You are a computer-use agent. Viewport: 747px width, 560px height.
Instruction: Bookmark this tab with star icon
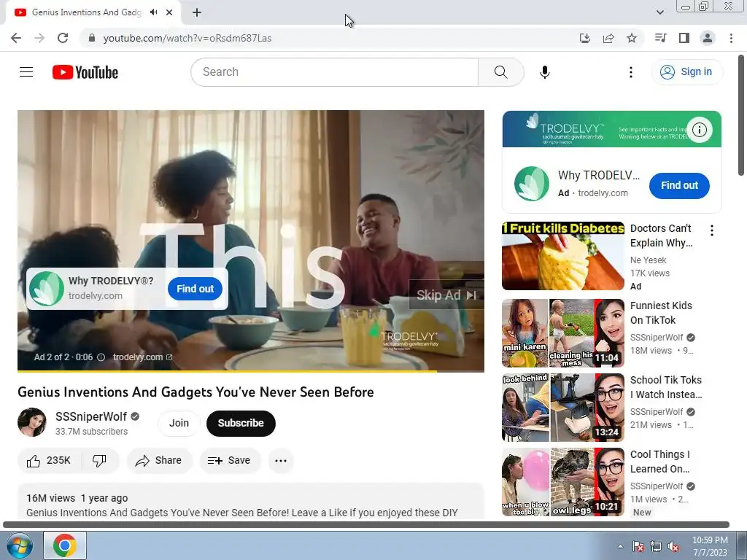632,38
